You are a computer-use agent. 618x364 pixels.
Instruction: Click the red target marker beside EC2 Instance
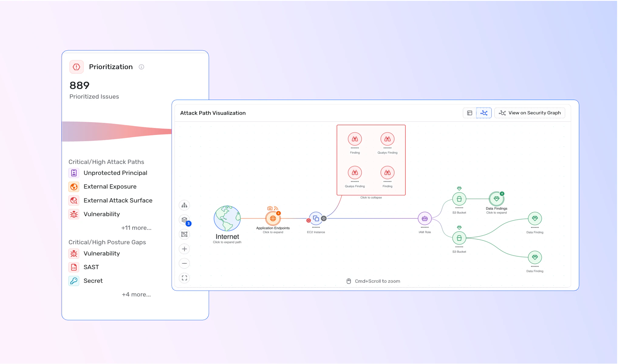click(x=309, y=221)
